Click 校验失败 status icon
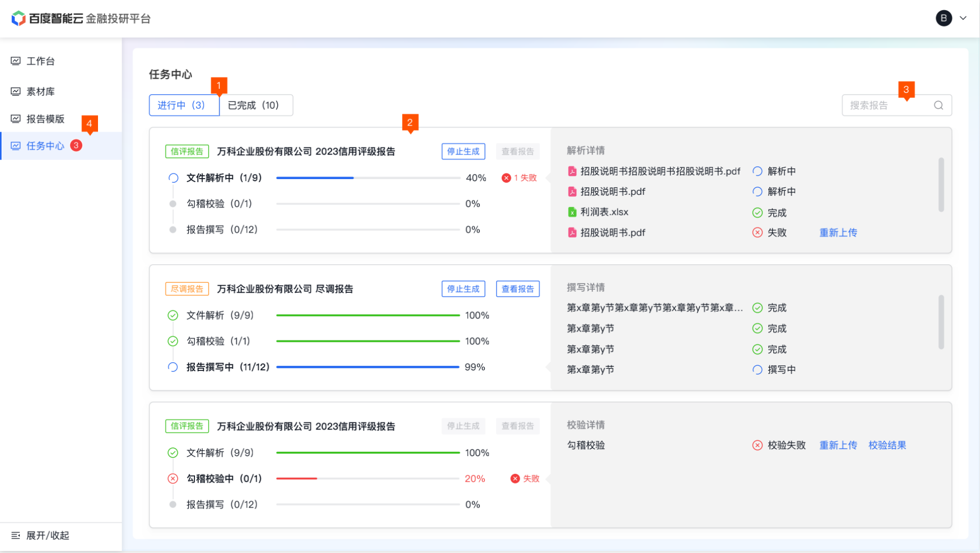This screenshot has height=553, width=980. [x=757, y=445]
